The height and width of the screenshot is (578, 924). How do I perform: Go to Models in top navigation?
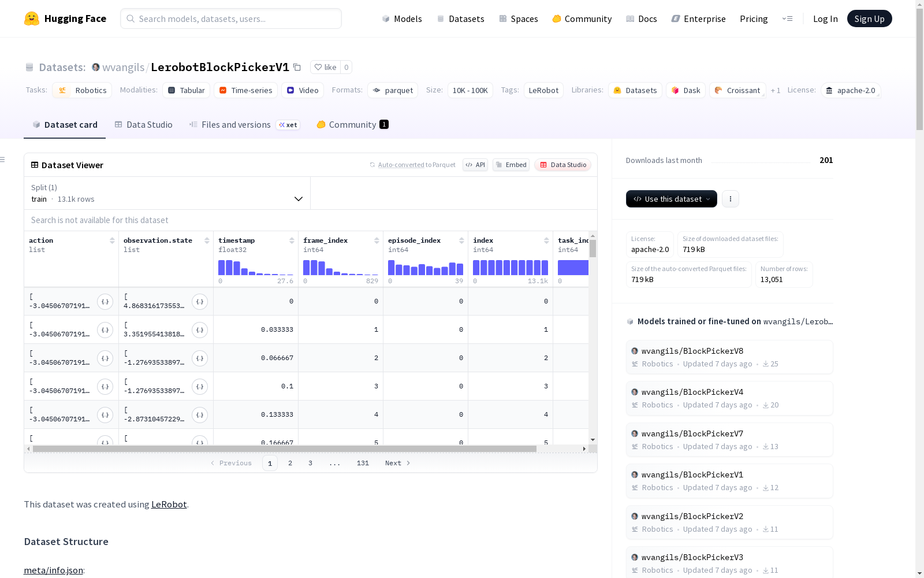402,18
